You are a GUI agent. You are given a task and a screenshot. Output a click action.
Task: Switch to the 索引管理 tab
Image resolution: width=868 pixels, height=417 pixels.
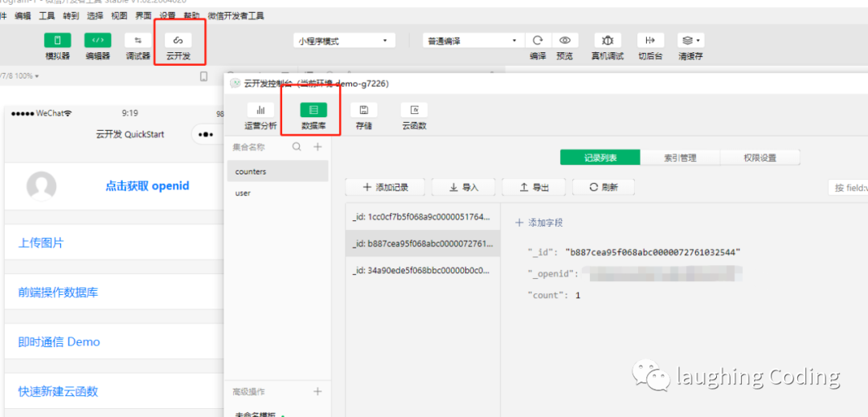point(681,157)
